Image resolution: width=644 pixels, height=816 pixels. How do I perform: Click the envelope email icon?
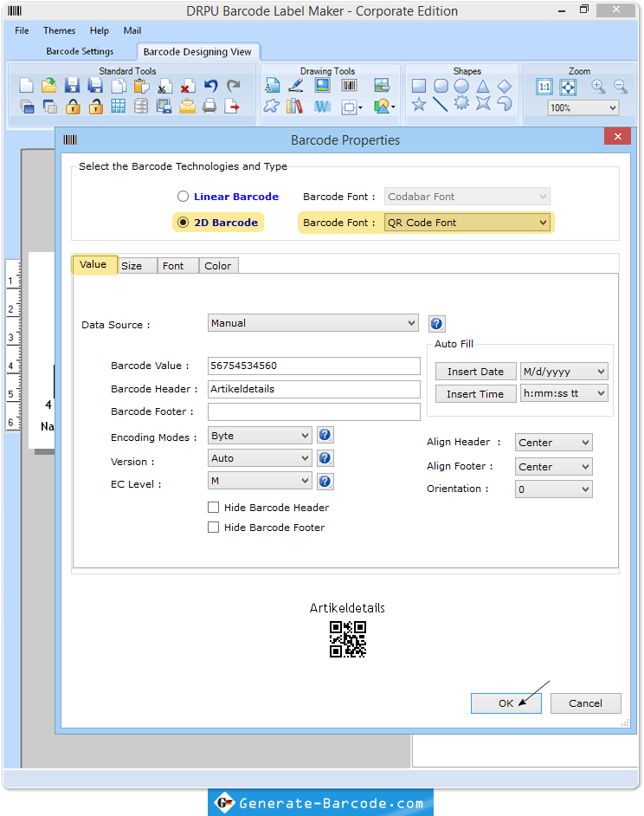coord(187,107)
